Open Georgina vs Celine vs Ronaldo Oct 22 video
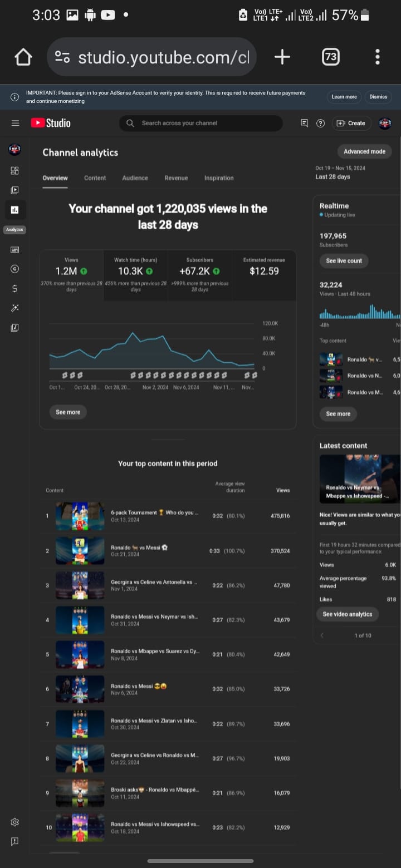Viewport: 401px width, 868px height. pyautogui.click(x=167, y=758)
